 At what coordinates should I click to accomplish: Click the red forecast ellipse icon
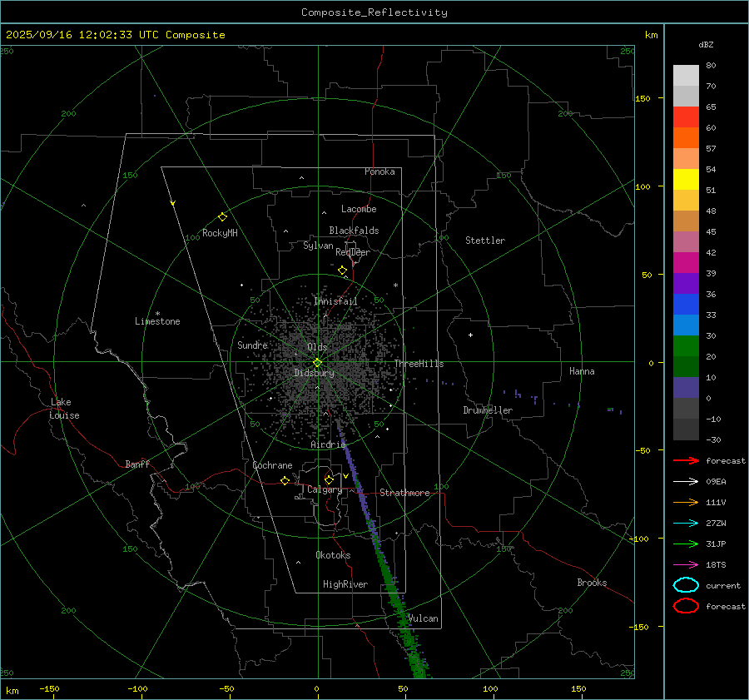coord(686,606)
